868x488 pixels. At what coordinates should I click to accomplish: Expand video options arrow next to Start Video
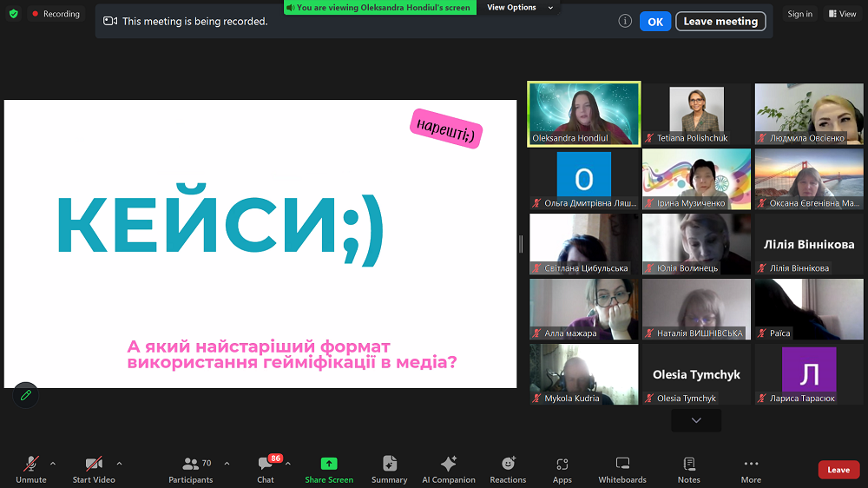[x=119, y=463]
